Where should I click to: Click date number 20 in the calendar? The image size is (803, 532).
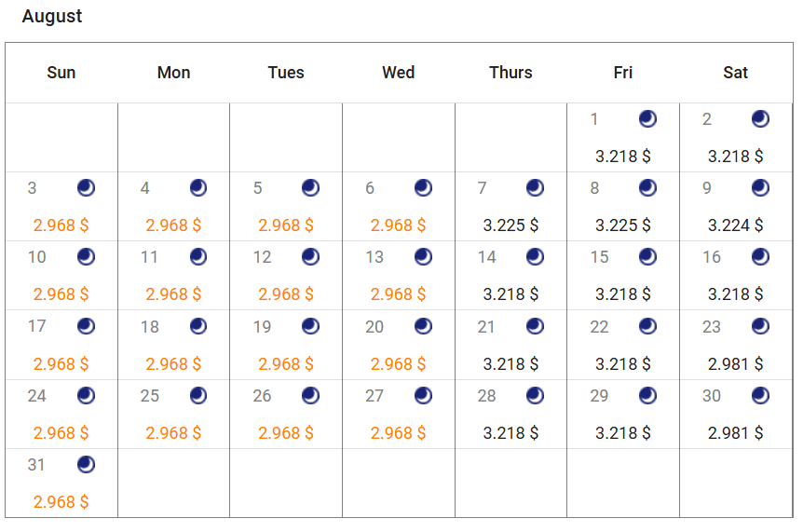pos(374,327)
